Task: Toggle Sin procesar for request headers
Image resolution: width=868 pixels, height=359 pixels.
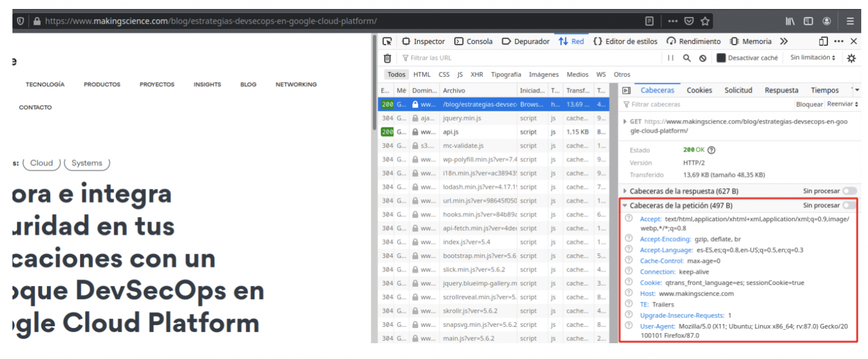Action: (849, 205)
